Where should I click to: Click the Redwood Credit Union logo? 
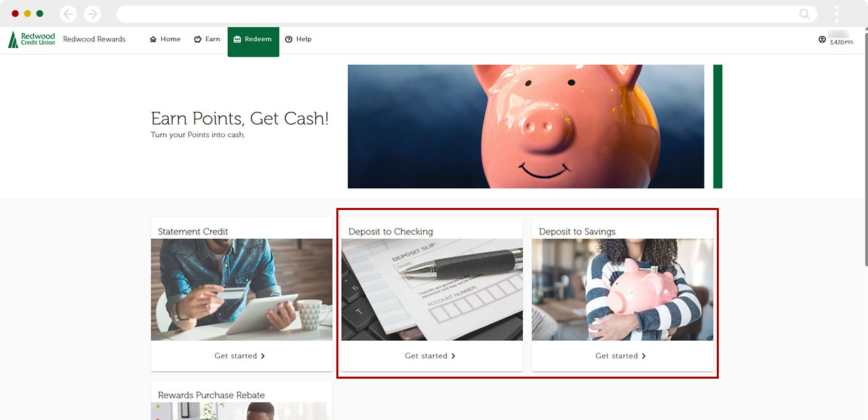(31, 39)
